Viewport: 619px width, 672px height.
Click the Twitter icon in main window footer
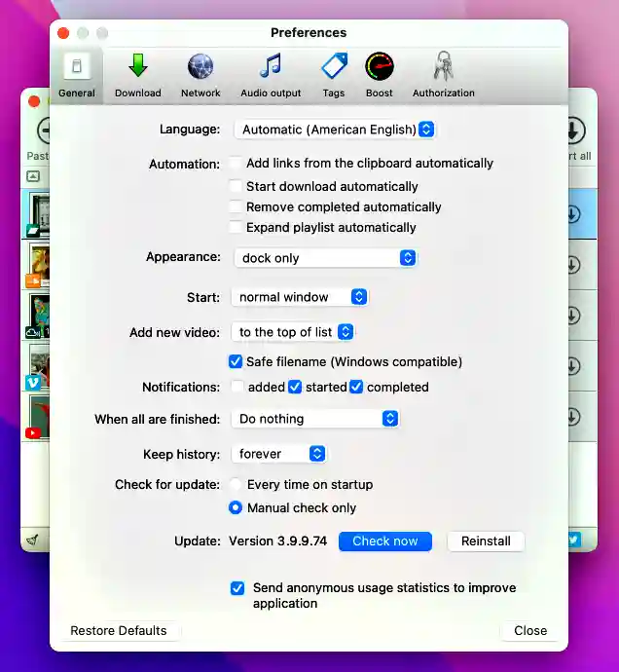574,540
